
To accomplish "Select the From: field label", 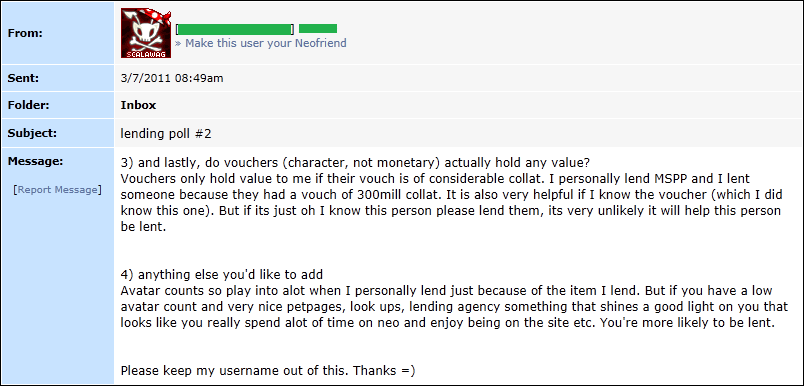I will (25, 33).
